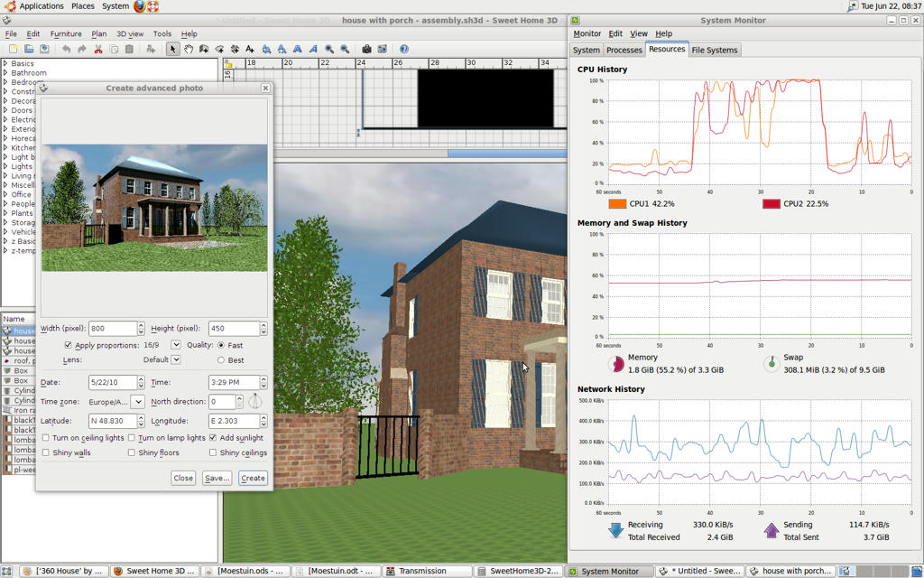Choose the Create walls tool
Screen dimensions: 924x578
coord(204,49)
